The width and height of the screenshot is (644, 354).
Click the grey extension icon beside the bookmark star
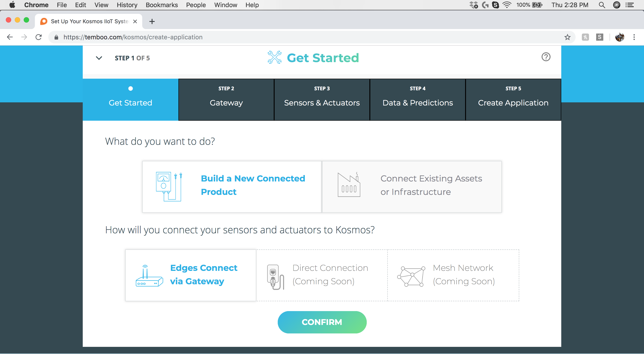coord(585,37)
